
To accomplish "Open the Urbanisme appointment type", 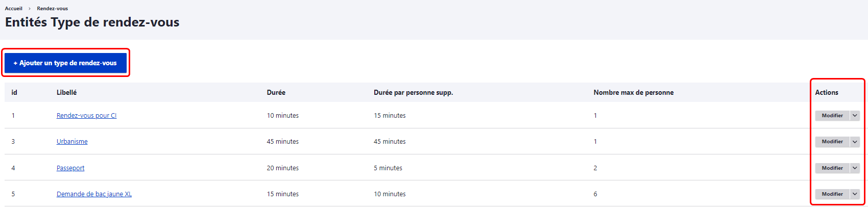I will (x=72, y=142).
